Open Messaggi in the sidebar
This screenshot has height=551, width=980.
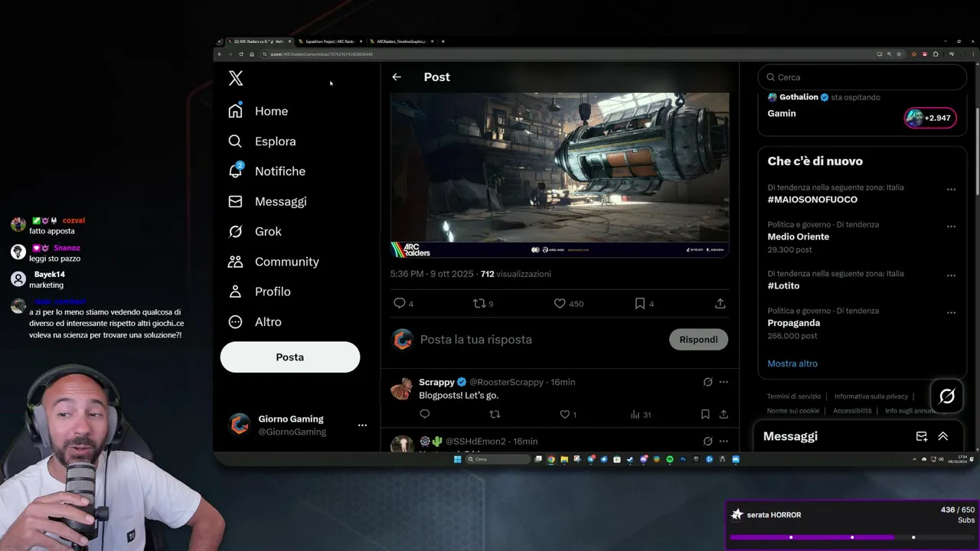267,201
